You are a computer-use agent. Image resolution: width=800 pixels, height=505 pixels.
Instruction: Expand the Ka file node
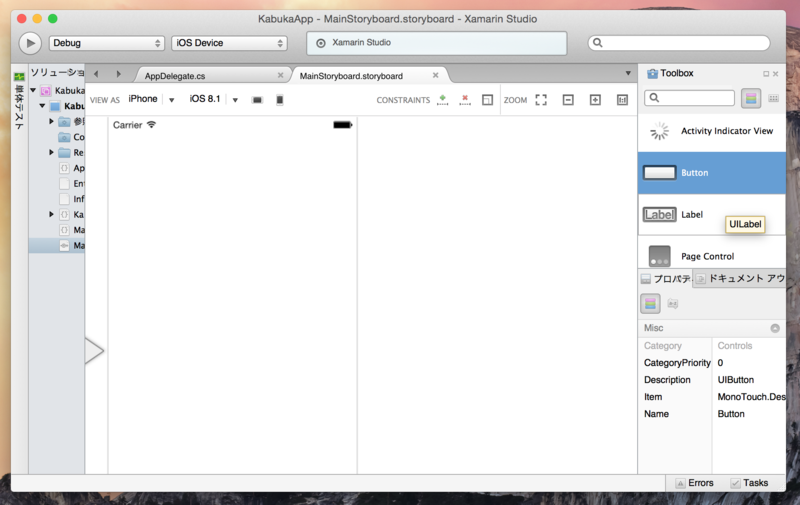(x=51, y=214)
